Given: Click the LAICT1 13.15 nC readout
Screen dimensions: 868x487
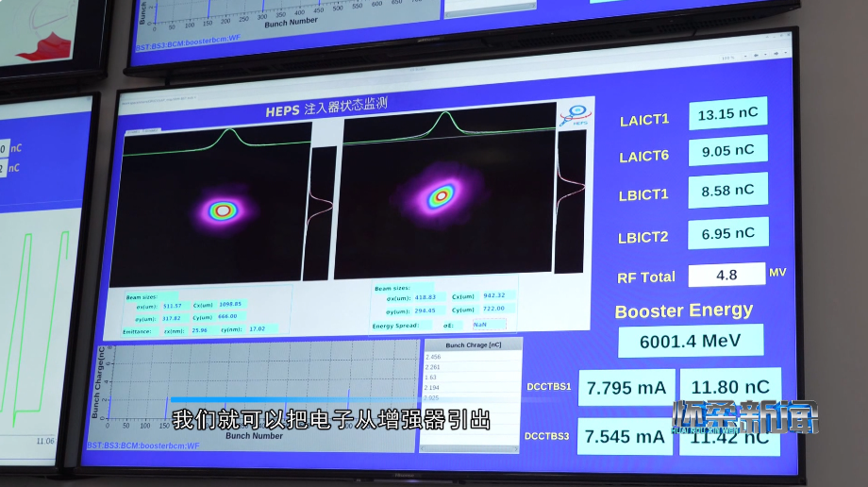Looking at the screenshot, I should click(726, 114).
